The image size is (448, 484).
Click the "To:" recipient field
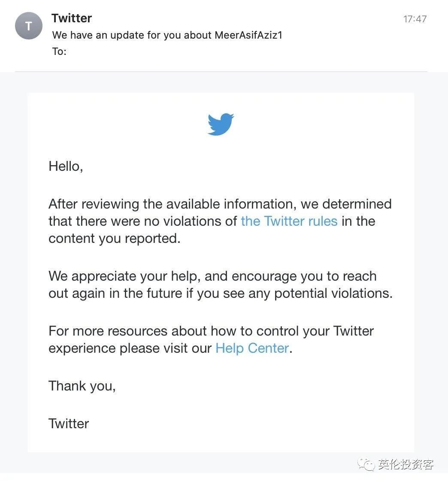click(x=59, y=51)
